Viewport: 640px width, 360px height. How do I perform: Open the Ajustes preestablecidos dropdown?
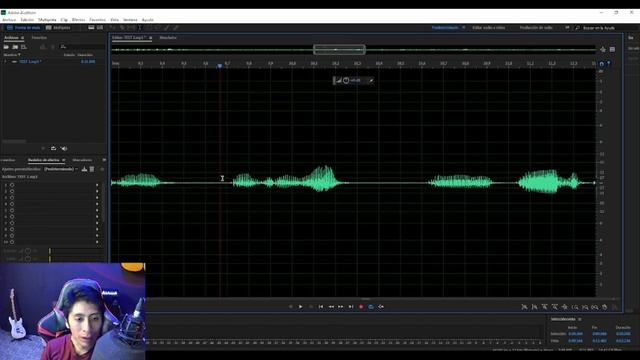click(60, 169)
